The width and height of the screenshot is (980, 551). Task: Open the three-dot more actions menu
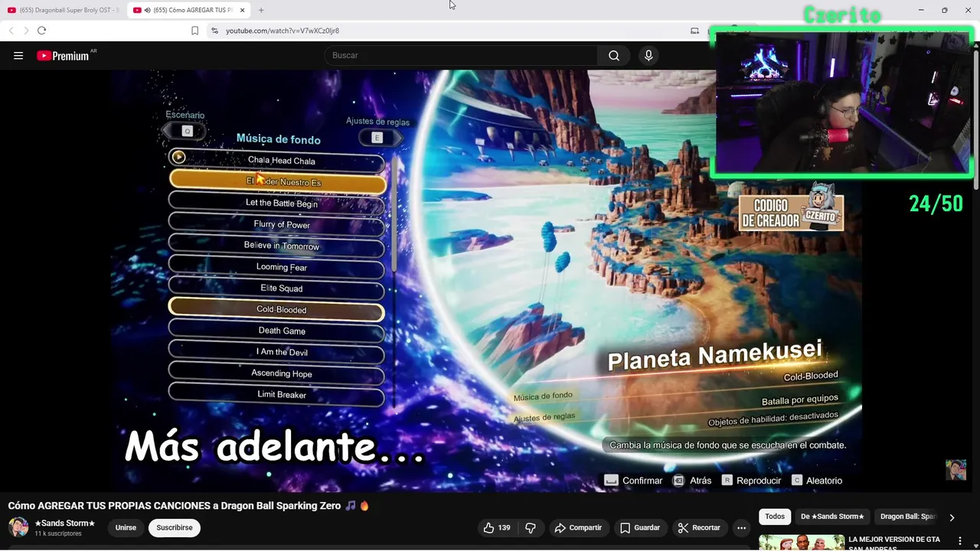(741, 528)
